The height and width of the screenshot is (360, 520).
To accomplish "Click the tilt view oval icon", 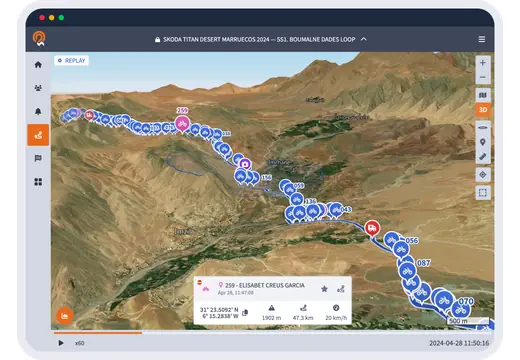I will tap(482, 127).
